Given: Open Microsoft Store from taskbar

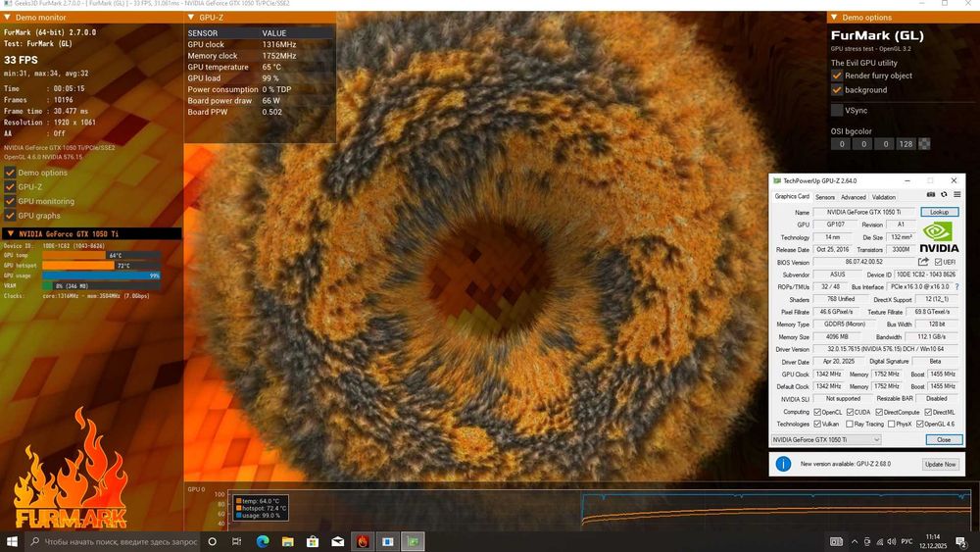Looking at the screenshot, I should 313,541.
